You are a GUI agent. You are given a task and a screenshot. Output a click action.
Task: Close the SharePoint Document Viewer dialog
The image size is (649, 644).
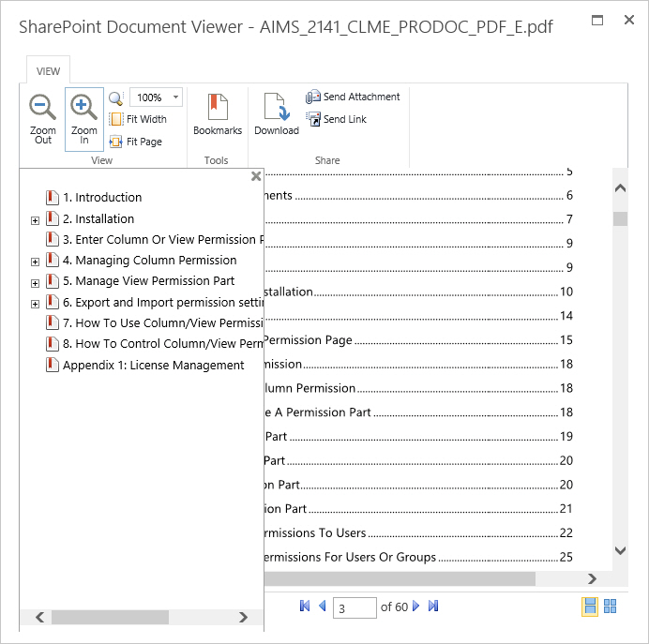[629, 20]
